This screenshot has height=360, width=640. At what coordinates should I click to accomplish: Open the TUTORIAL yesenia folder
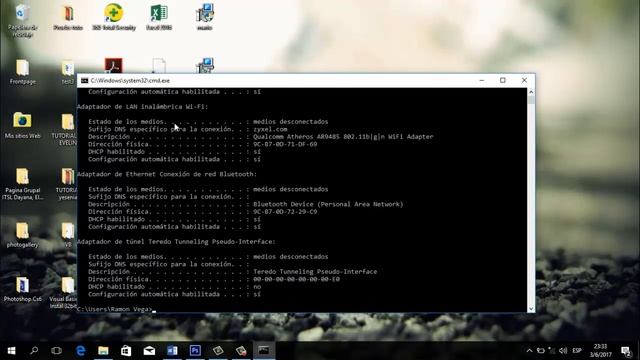click(67, 184)
